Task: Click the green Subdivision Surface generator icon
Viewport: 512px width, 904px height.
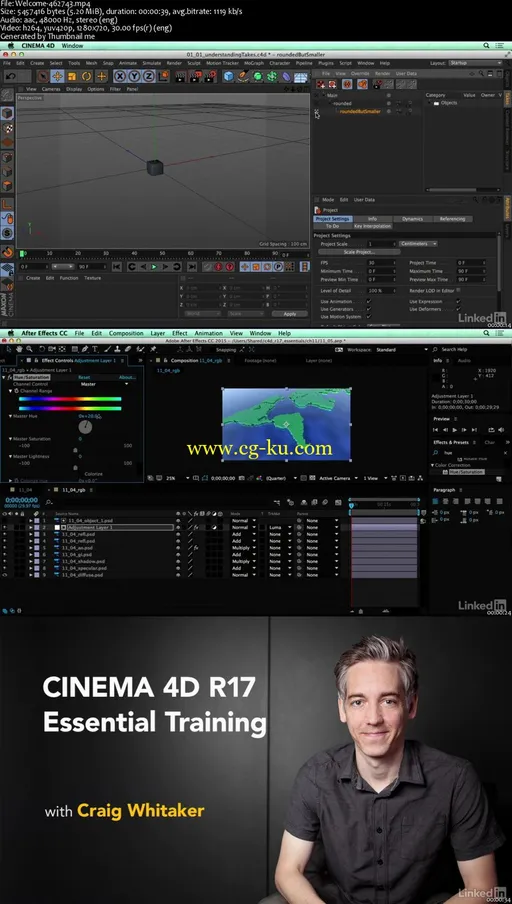Action: click(x=258, y=76)
